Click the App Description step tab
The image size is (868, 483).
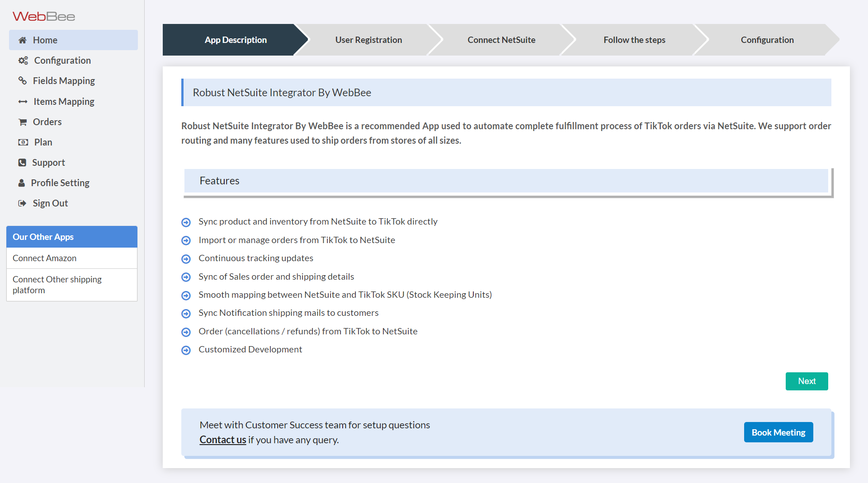[235, 40]
